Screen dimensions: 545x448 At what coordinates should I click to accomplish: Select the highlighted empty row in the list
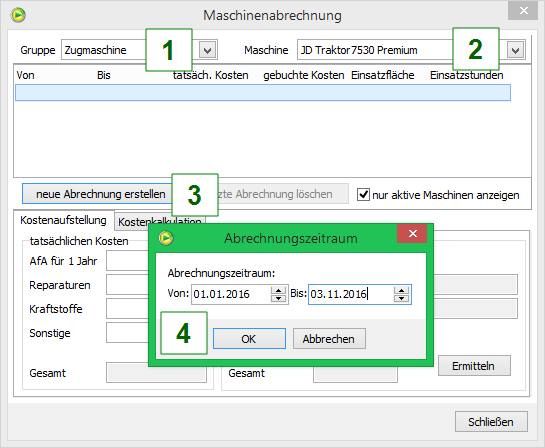pyautogui.click(x=263, y=93)
